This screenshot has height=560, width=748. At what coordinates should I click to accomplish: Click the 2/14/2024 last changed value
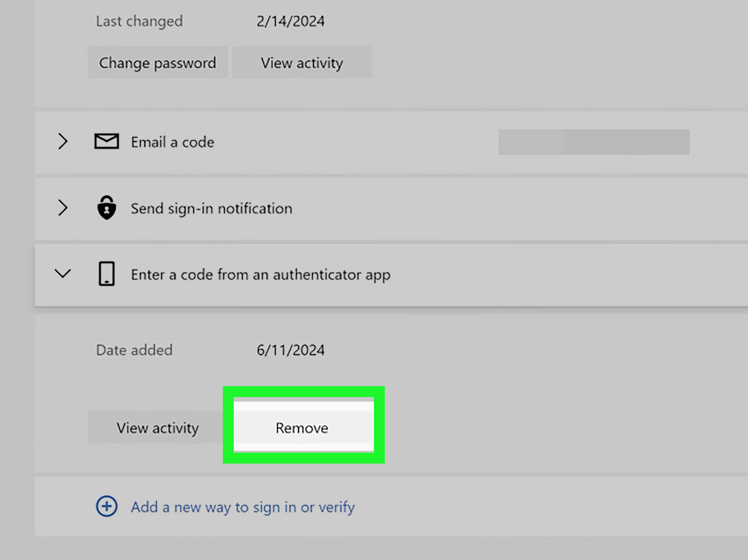(291, 21)
